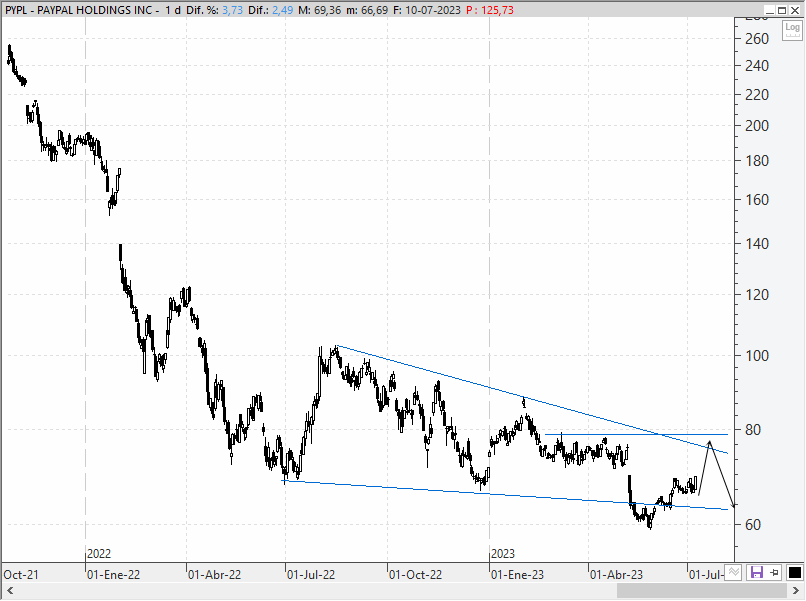Click the 'Oct-21' date axis label
Viewport: 806px width, 601px height.
point(21,574)
